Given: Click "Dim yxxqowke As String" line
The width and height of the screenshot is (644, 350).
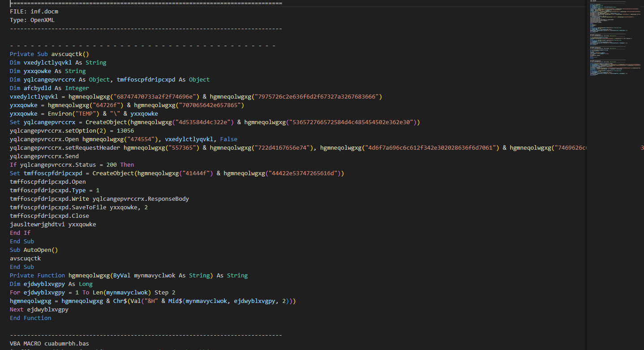Looking at the screenshot, I should (47, 71).
